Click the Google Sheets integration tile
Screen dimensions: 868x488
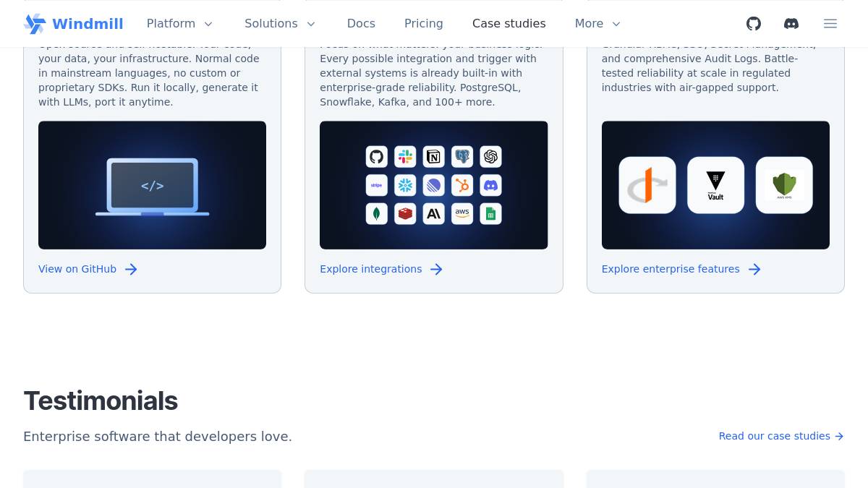pos(490,214)
